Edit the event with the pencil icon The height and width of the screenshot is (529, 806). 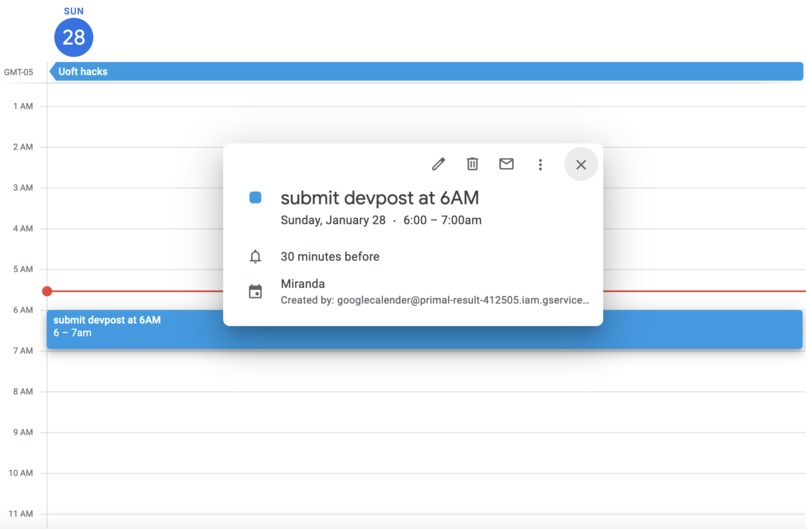[438, 164]
